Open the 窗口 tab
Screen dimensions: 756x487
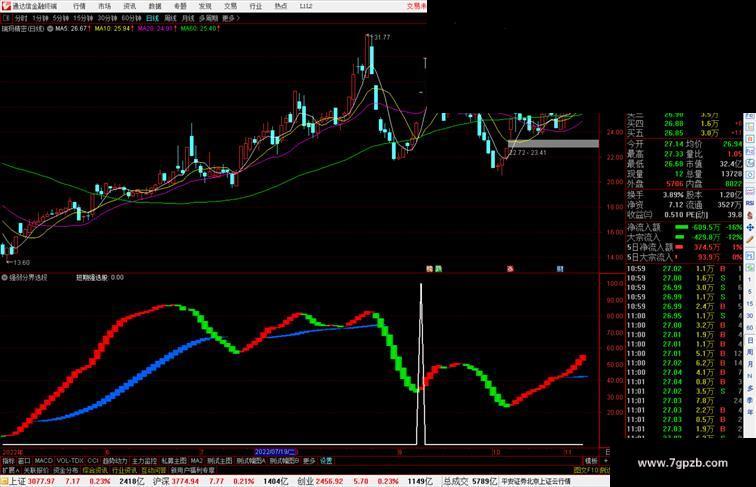click(x=24, y=461)
